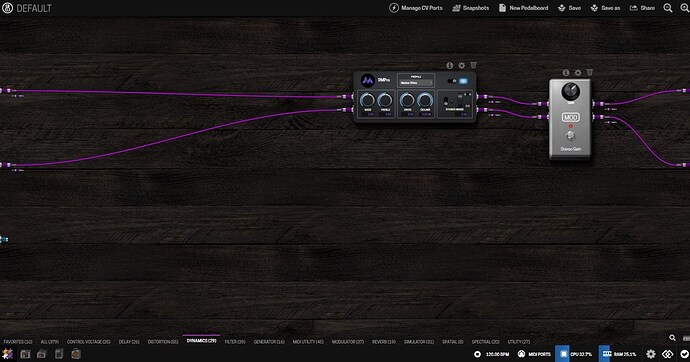
Task: Open the pedalboard builder star icon
Action: [7, 354]
